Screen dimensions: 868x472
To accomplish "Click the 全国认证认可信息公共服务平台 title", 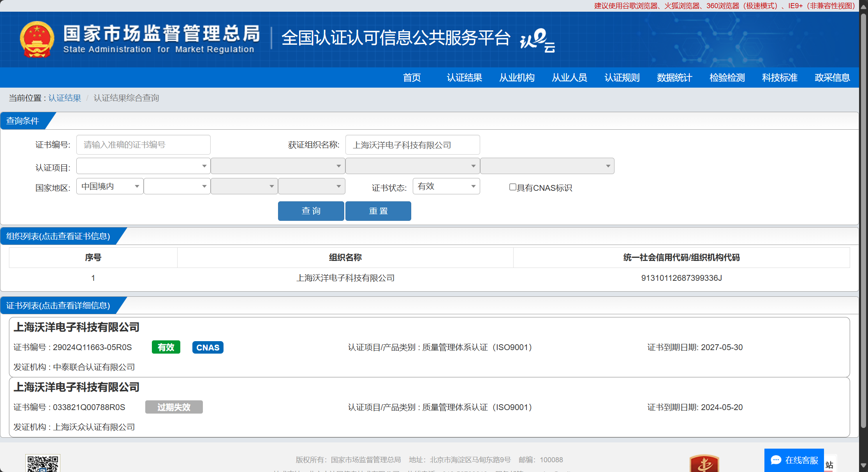I will [x=396, y=38].
